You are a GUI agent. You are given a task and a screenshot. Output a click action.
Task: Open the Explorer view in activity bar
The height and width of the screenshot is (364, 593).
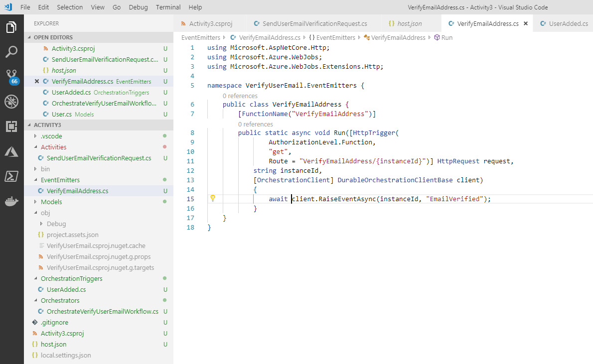pos(11,27)
